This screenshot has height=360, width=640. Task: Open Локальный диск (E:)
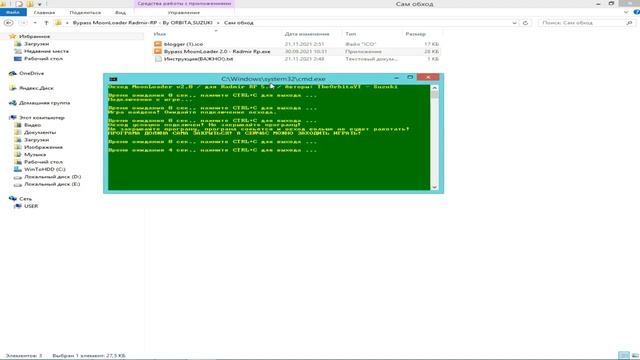52,184
